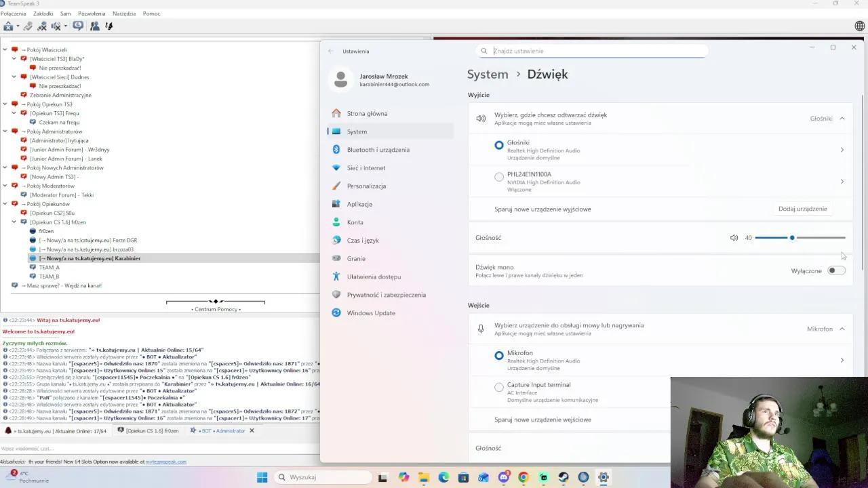This screenshot has width=868, height=488.
Task: Click the globe icon in TeamSpeak toolbar
Action: [x=860, y=26]
